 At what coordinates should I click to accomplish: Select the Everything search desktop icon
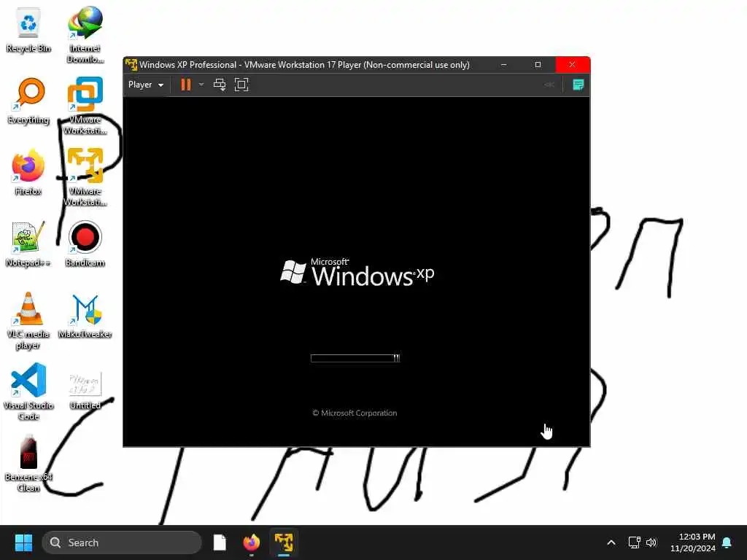28,101
